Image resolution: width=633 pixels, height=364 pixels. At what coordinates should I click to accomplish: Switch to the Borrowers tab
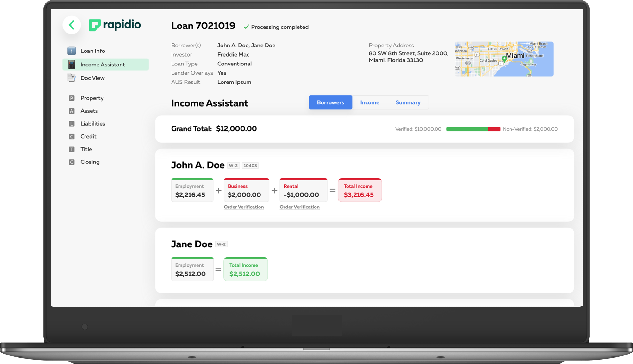click(x=330, y=102)
